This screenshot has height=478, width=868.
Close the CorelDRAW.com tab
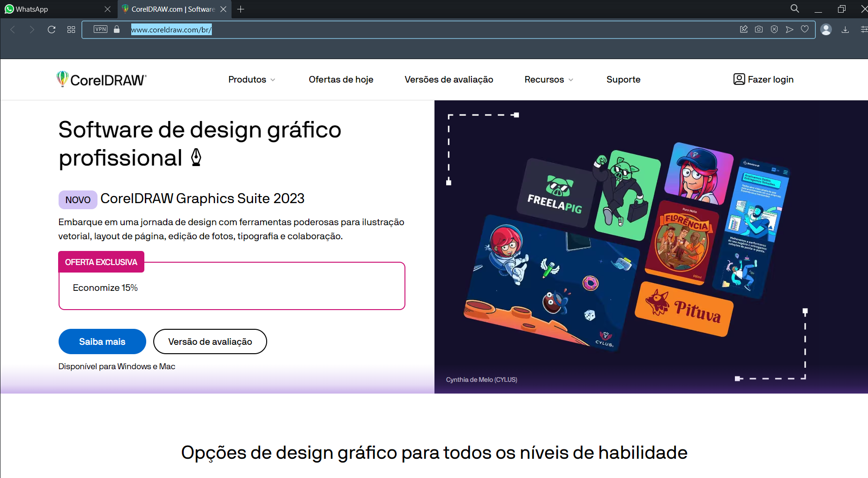tap(224, 9)
